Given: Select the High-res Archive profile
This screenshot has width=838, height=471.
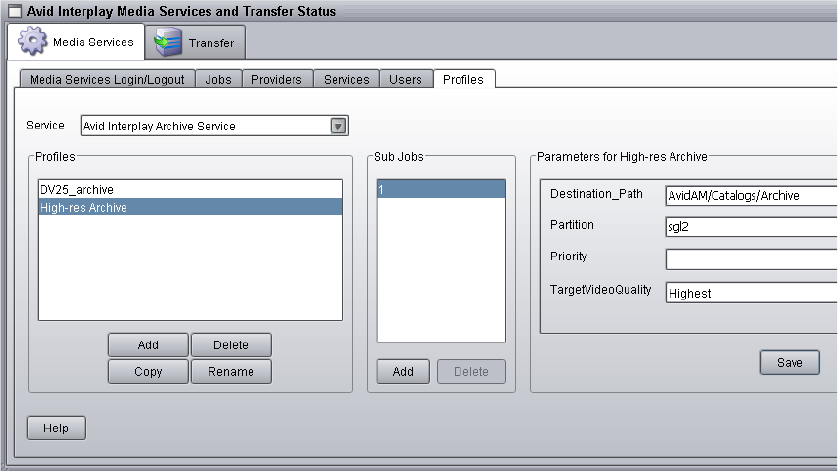Looking at the screenshot, I should [83, 207].
